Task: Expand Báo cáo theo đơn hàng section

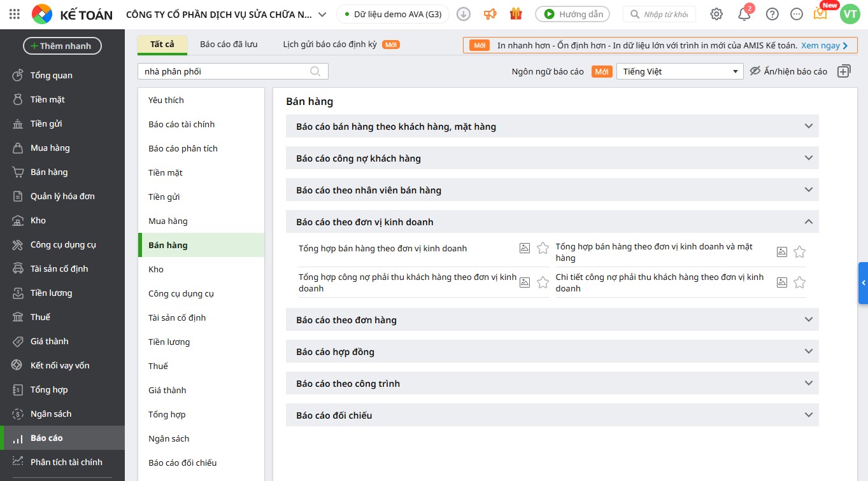Action: pyautogui.click(x=552, y=319)
